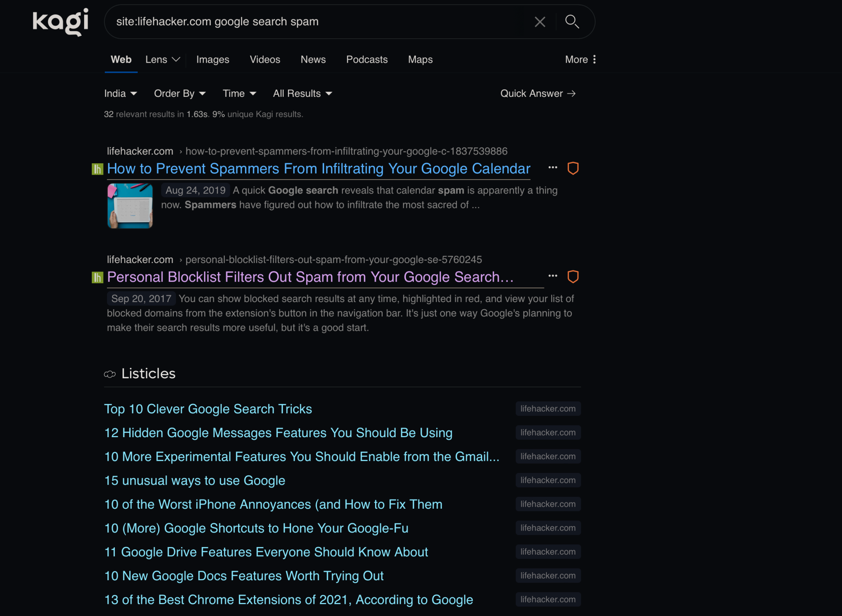Open '10 New Google Docs Features' link

point(244,576)
